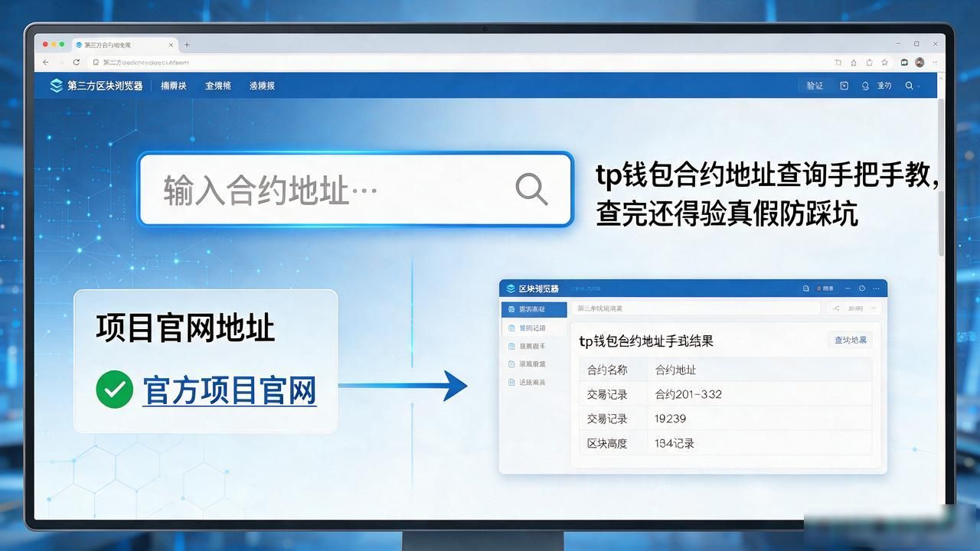Open a new browser tab with plus

click(x=187, y=44)
